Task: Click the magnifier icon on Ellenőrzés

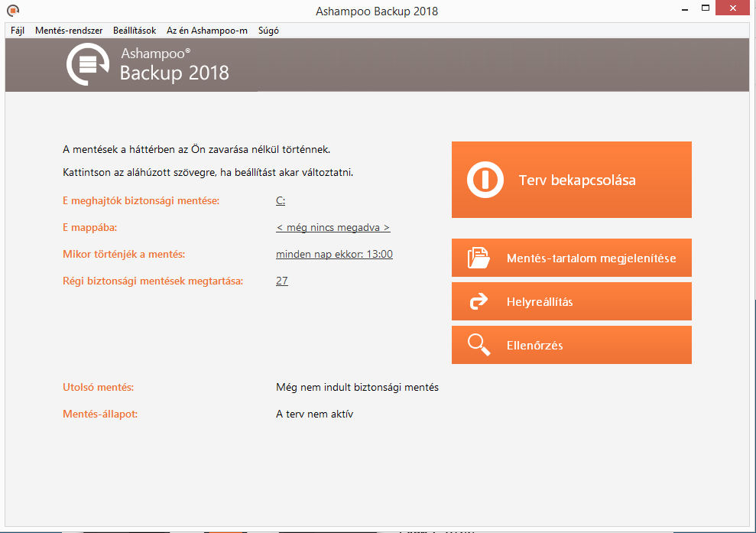Action: pyautogui.click(x=479, y=345)
